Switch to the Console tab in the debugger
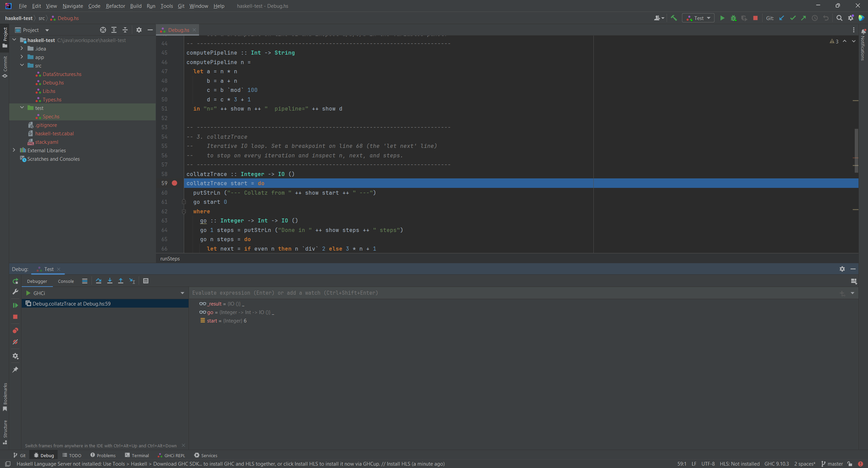Screen dimensions: 868x468 [66, 281]
